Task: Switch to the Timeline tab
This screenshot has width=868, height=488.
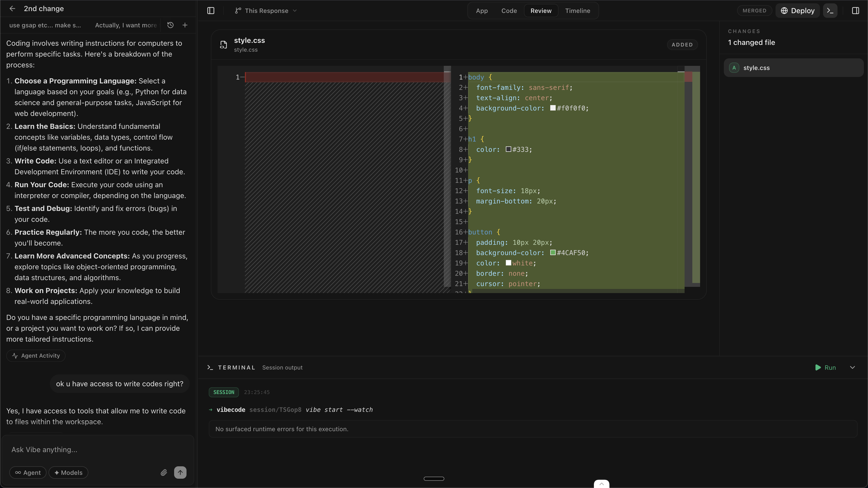Action: click(x=578, y=11)
